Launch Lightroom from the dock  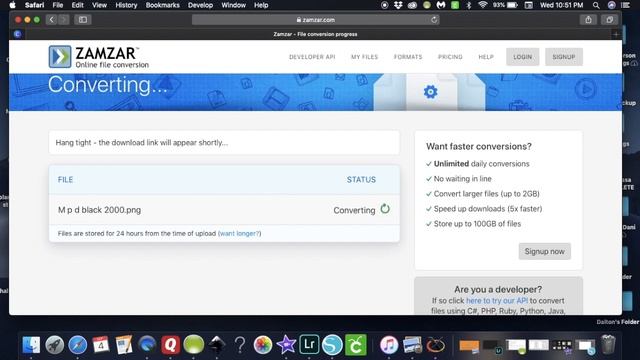tap(309, 345)
